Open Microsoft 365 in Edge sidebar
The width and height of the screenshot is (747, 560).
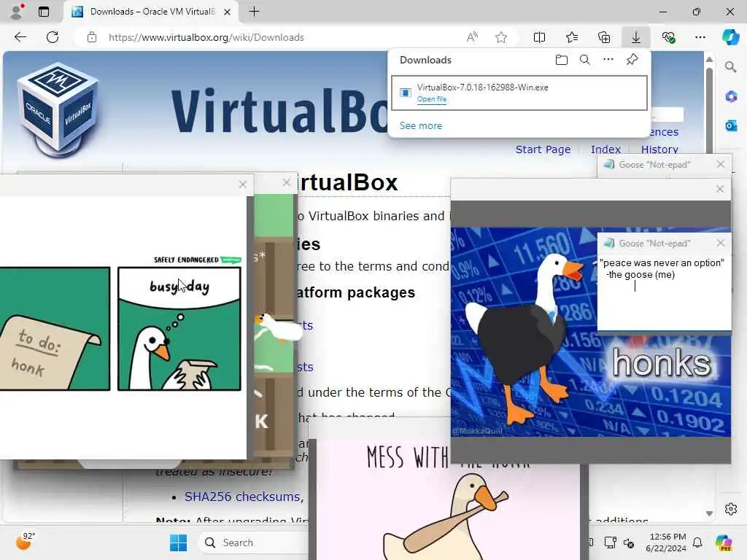[731, 97]
